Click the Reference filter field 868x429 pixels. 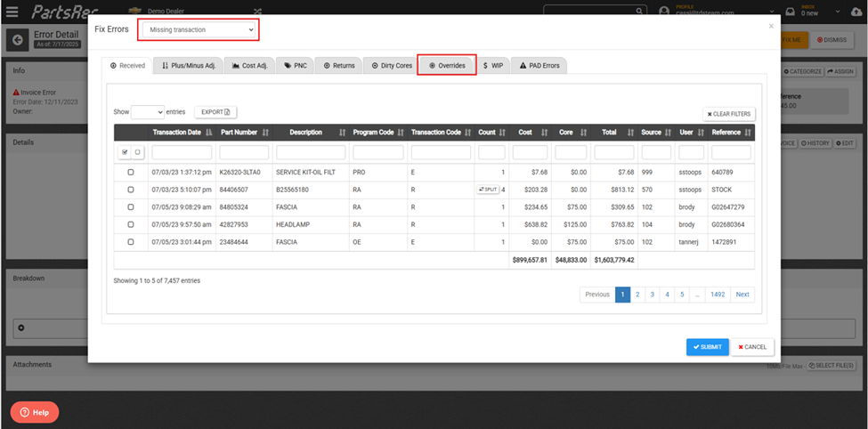tap(731, 152)
